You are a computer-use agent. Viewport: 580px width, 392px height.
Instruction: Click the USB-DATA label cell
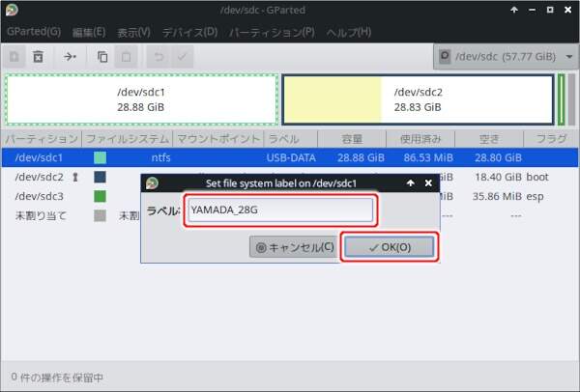291,157
